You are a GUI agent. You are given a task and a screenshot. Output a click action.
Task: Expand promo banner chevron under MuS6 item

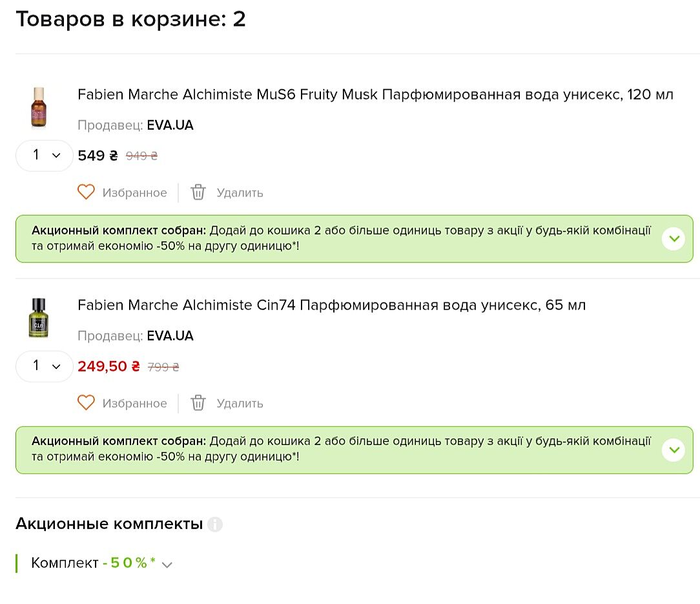click(674, 239)
